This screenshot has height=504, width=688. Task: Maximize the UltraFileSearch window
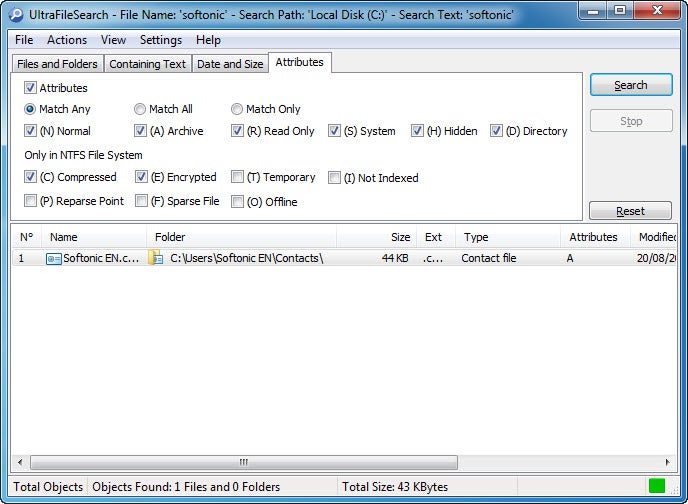[620, 11]
